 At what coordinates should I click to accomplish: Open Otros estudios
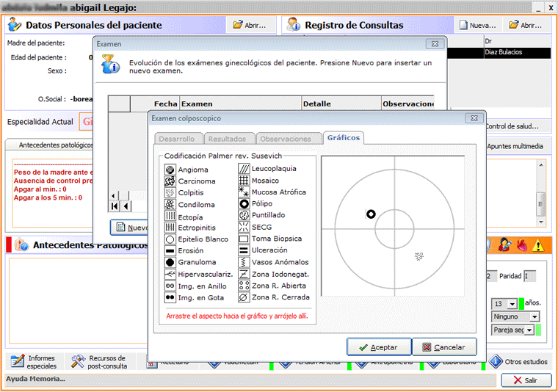click(x=518, y=361)
